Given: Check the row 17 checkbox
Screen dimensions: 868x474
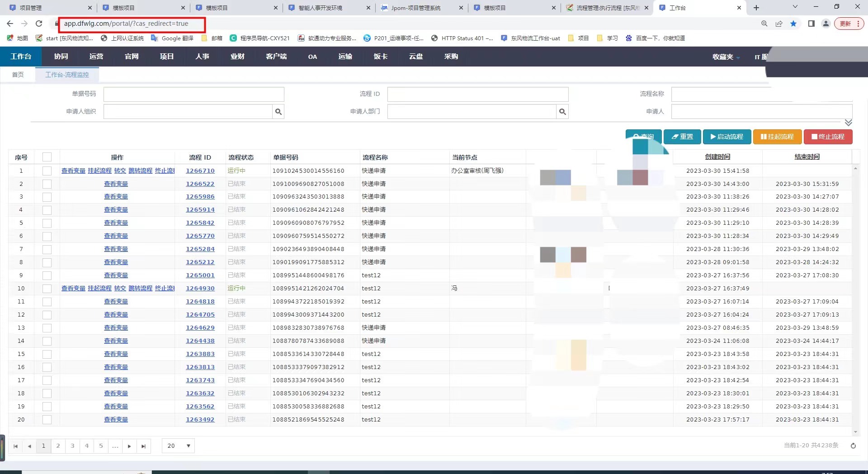Looking at the screenshot, I should click(x=47, y=380).
